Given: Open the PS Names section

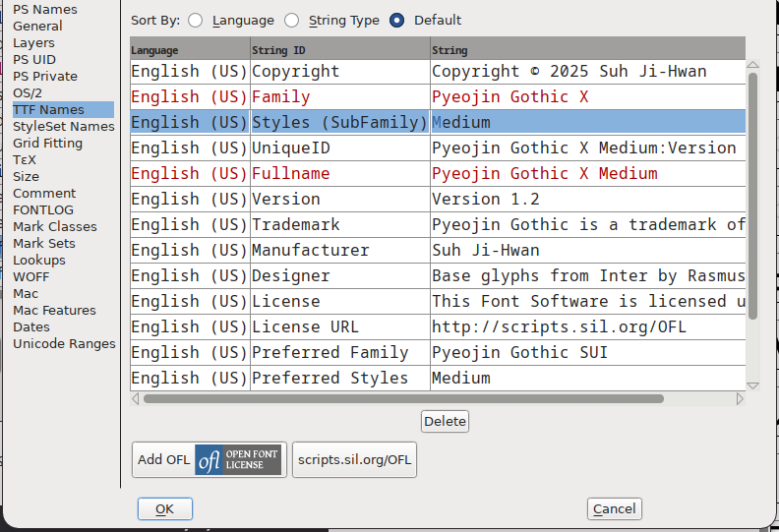Looking at the screenshot, I should pyautogui.click(x=45, y=10).
